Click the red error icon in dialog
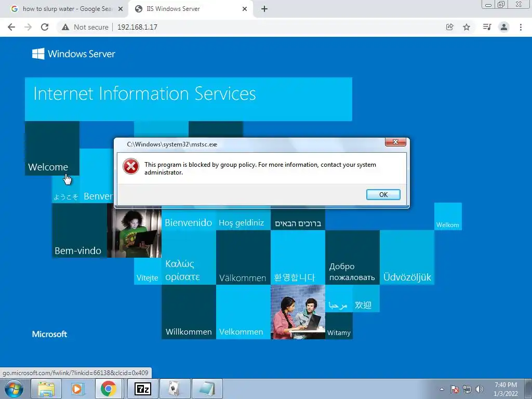 tap(131, 167)
